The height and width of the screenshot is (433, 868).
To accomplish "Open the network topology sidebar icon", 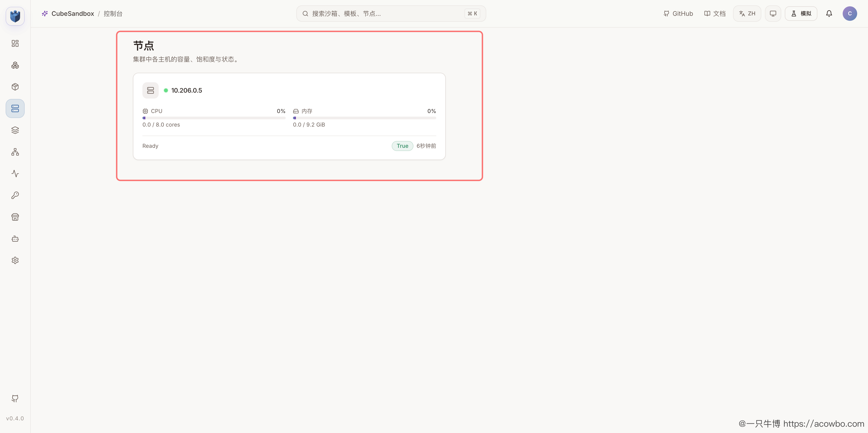I will tap(15, 152).
